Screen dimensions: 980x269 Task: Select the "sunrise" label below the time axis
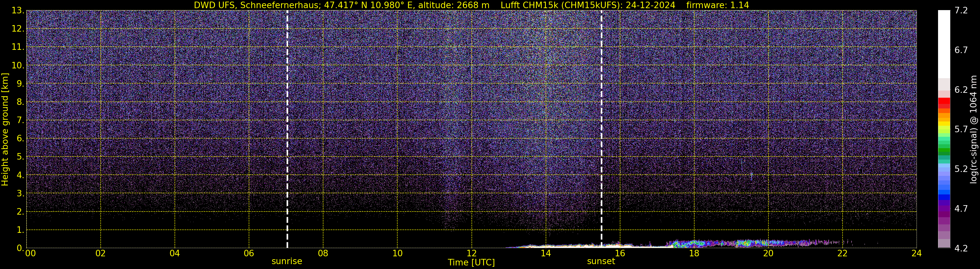pos(287,262)
